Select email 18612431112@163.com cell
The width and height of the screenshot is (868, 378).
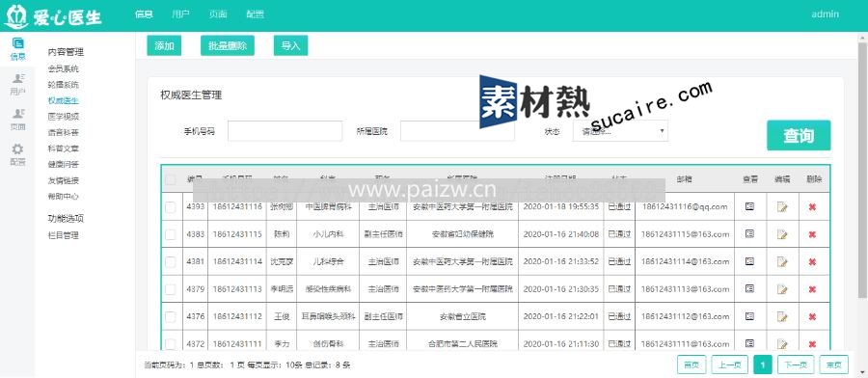(x=685, y=316)
